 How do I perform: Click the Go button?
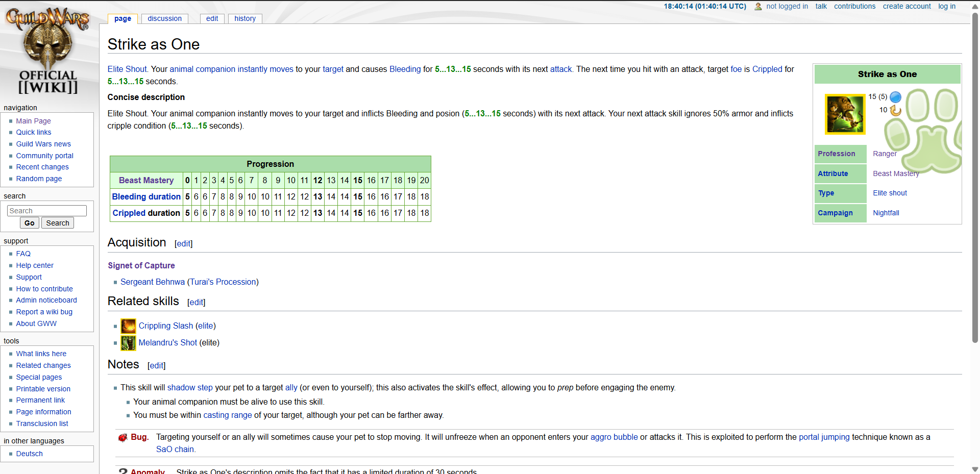pos(30,223)
